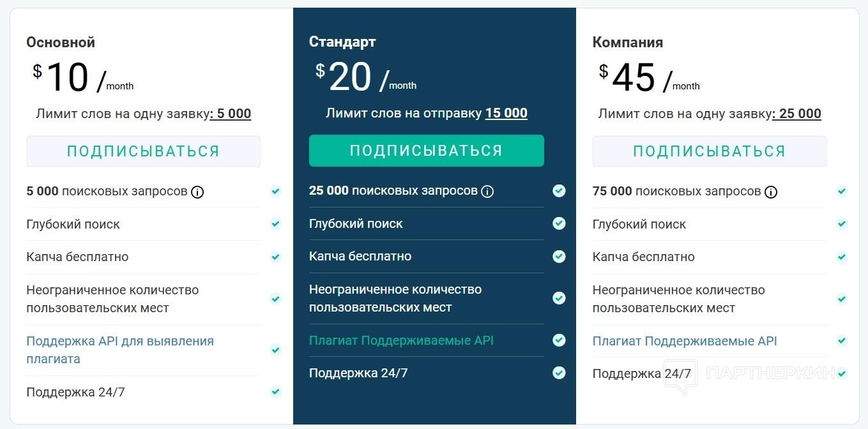This screenshot has height=429, width=868.
Task: Click checkmark next to 25 000 поисковых запросов
Action: pyautogui.click(x=559, y=191)
